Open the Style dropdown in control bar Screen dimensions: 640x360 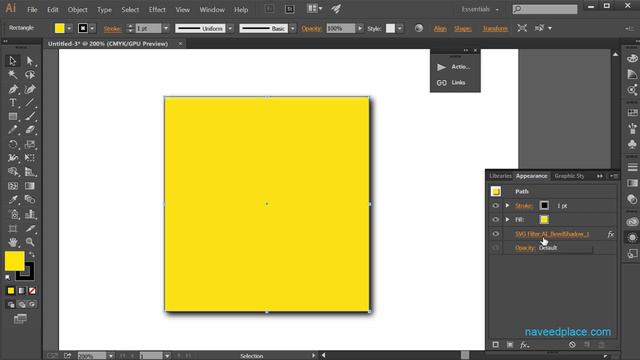point(400,28)
